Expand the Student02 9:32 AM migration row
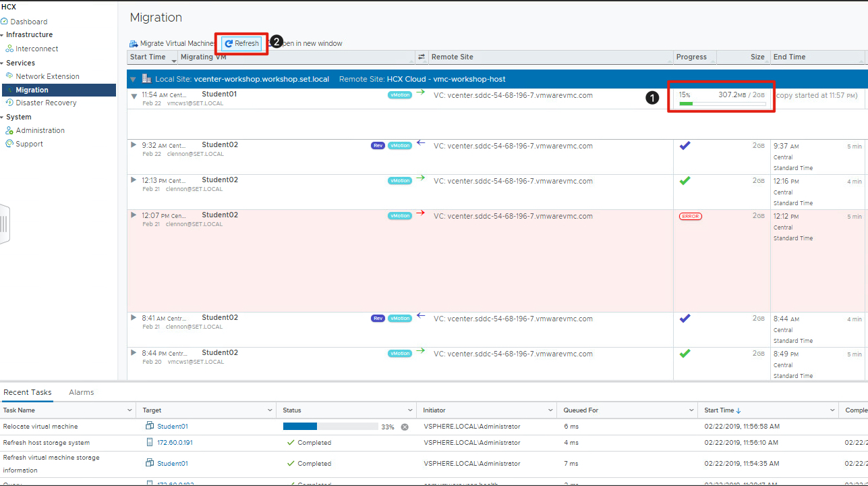868x486 pixels. click(134, 145)
